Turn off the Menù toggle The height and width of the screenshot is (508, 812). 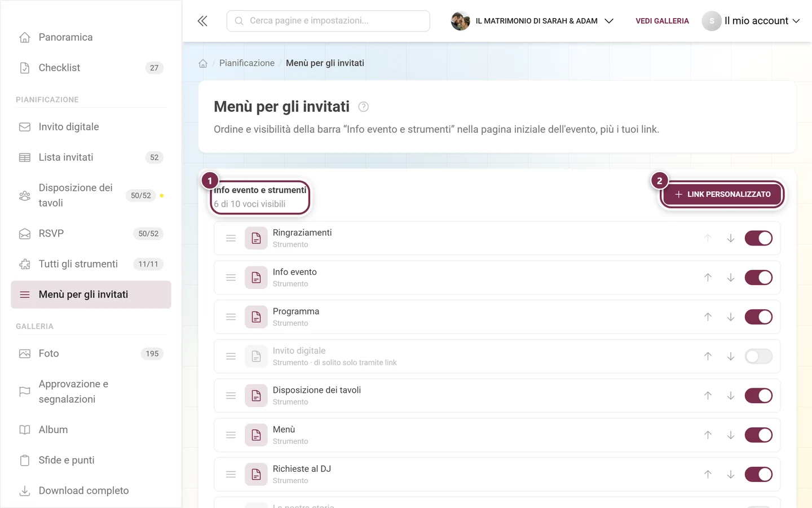pos(758,435)
